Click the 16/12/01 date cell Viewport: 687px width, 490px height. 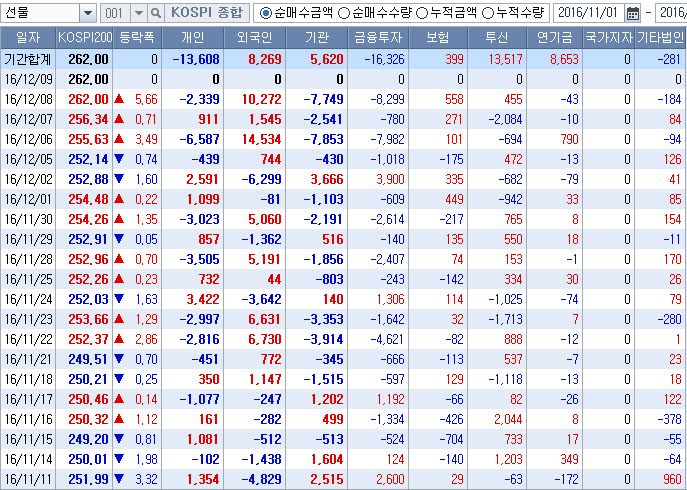pyautogui.click(x=28, y=199)
